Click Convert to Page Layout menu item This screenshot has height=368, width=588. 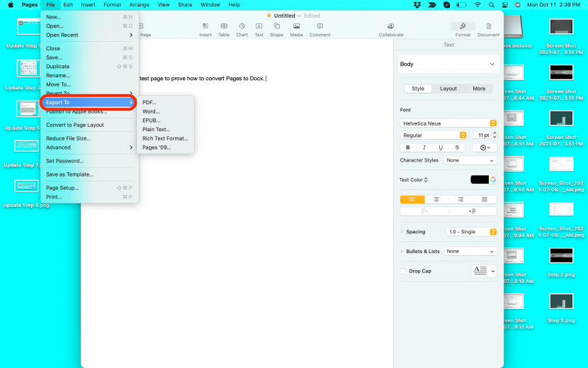point(89,125)
